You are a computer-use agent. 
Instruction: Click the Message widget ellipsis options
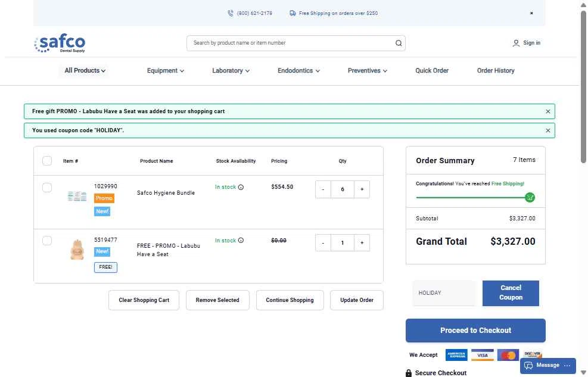[x=567, y=365]
